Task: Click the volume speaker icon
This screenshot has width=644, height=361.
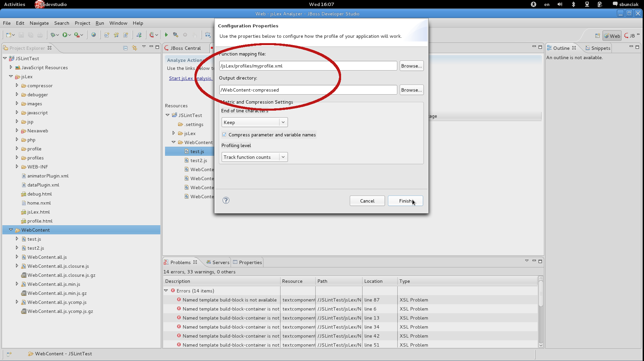Action: tap(560, 4)
